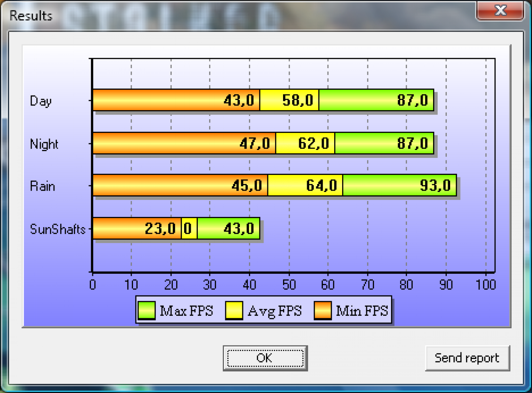The height and width of the screenshot is (393, 532).
Task: Select the Avg FPS legend label
Action: [x=275, y=311]
